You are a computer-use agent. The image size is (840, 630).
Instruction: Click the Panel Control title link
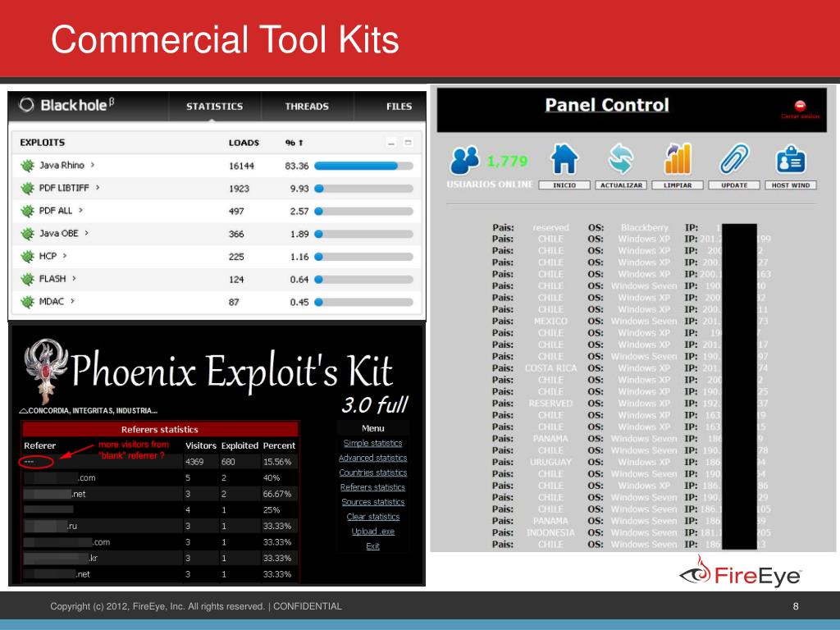tap(607, 105)
